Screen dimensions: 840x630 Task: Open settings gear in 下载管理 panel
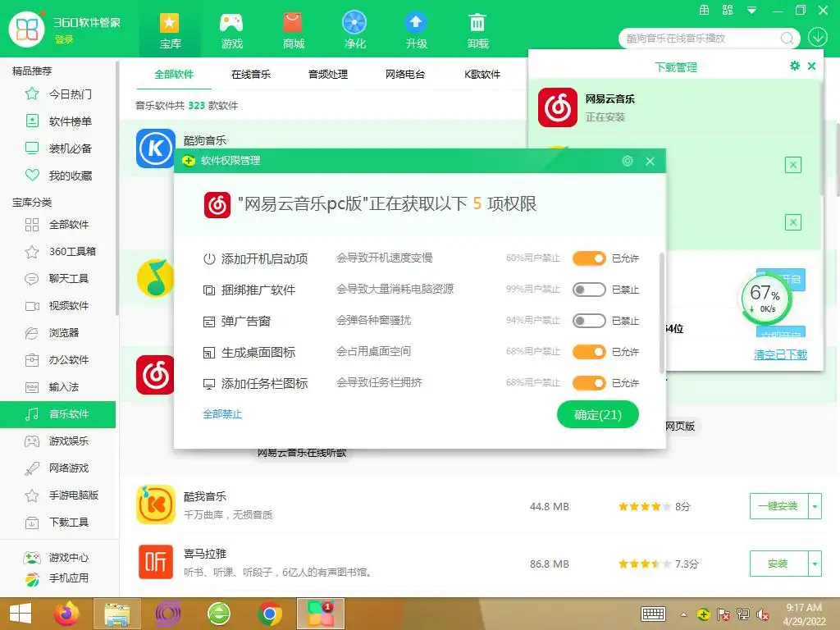[x=794, y=66]
